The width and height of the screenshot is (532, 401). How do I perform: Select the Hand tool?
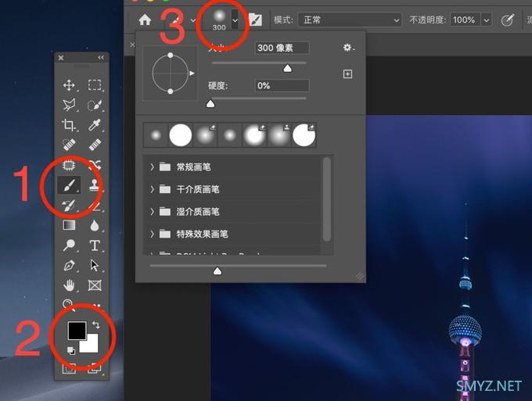[x=69, y=285]
